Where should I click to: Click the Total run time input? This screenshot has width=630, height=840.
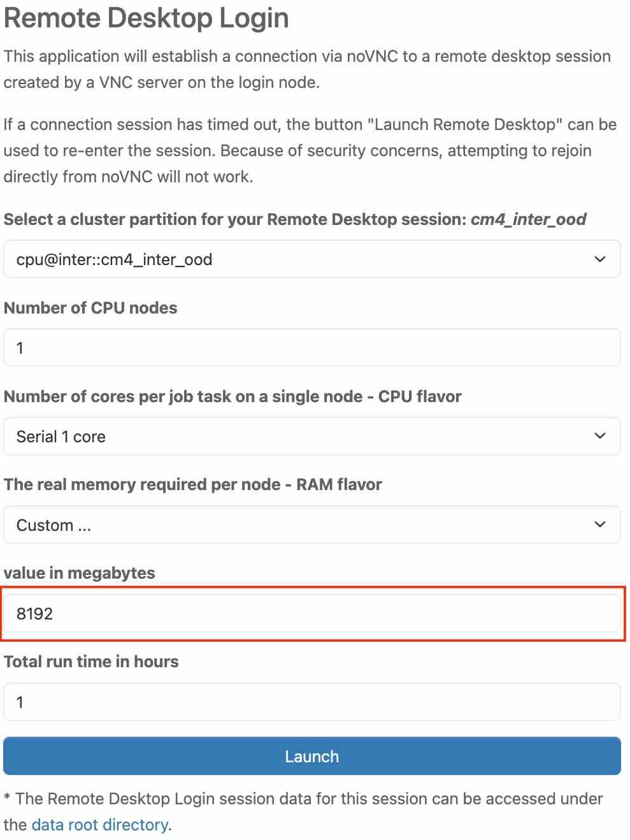coord(312,702)
